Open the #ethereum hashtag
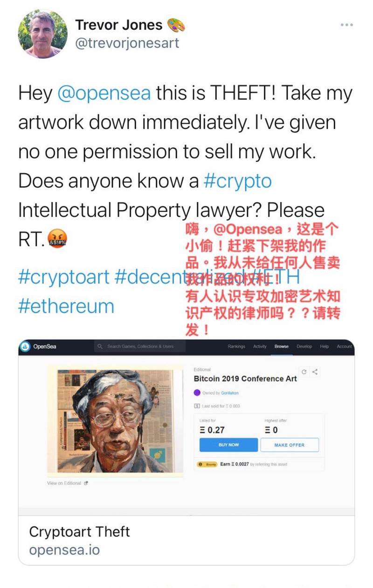373x588 pixels. [x=66, y=306]
